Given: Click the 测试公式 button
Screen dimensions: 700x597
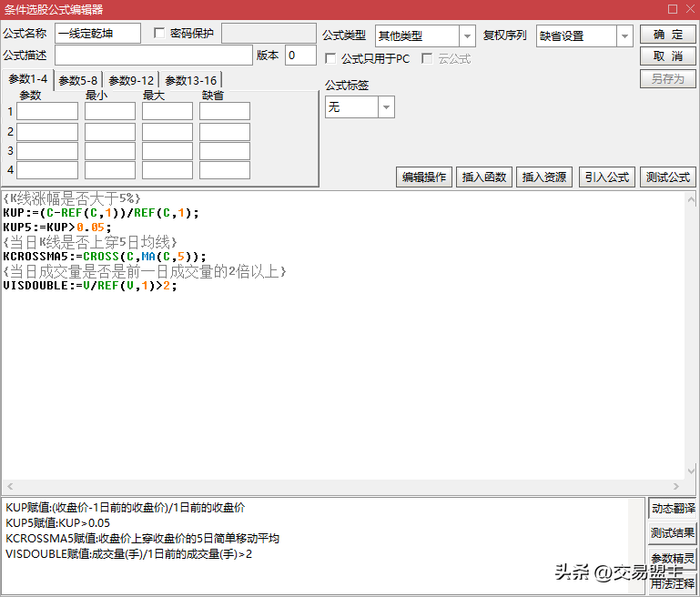Looking at the screenshot, I should tap(667, 177).
